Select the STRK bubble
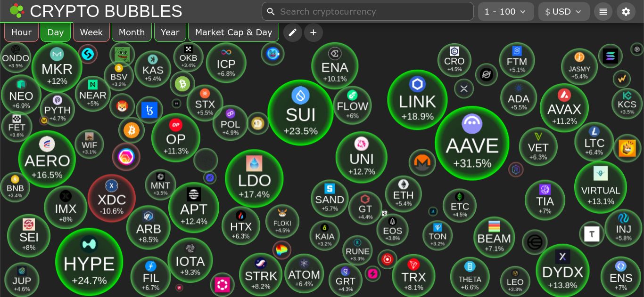644x297 pixels. tap(261, 274)
